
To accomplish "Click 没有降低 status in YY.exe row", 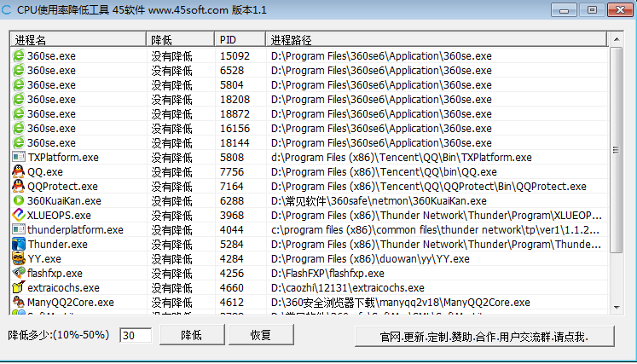I will (x=172, y=259).
